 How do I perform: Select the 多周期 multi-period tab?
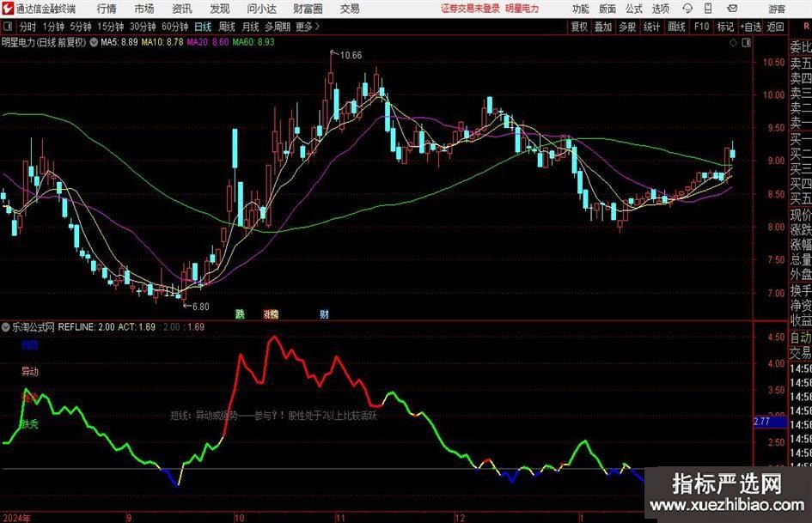tap(278, 27)
